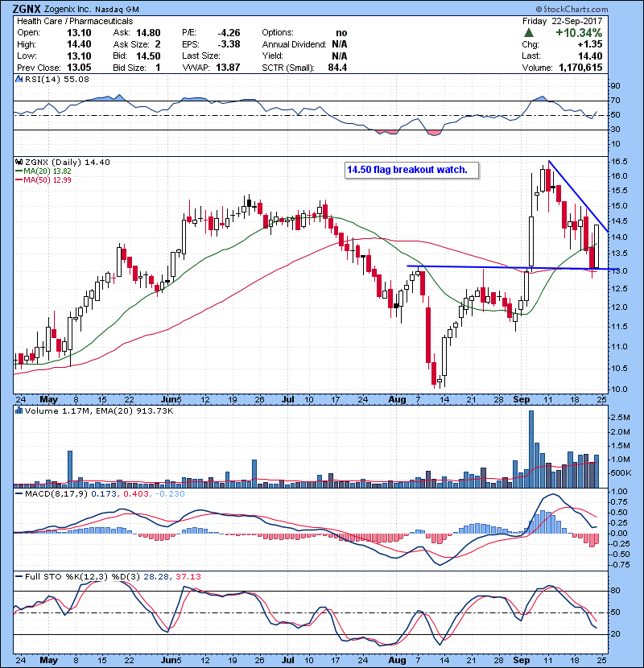The width and height of the screenshot is (644, 668).
Task: Click the Last price 14.40 in header
Action: (590, 56)
